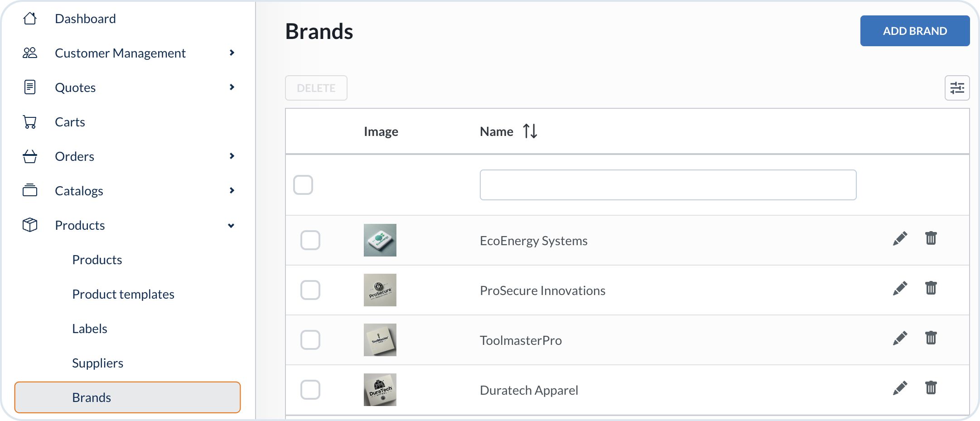The width and height of the screenshot is (980, 421).
Task: Click the Customer Management people icon
Action: click(x=30, y=53)
